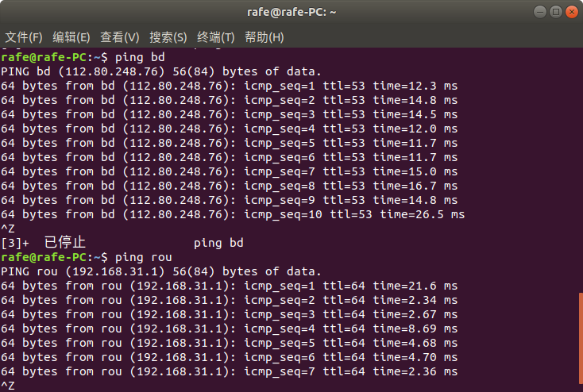Maximize the terminal window

555,12
